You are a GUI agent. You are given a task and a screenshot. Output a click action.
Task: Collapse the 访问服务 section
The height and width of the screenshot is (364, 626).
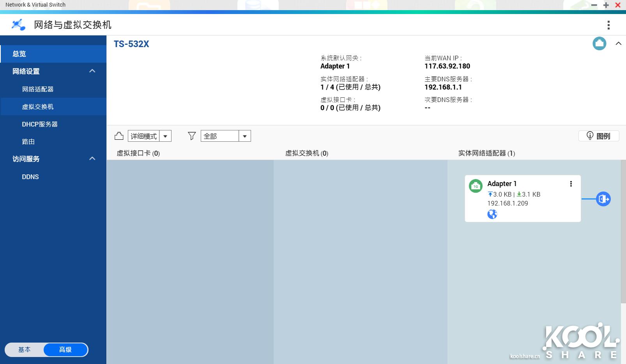pyautogui.click(x=92, y=158)
